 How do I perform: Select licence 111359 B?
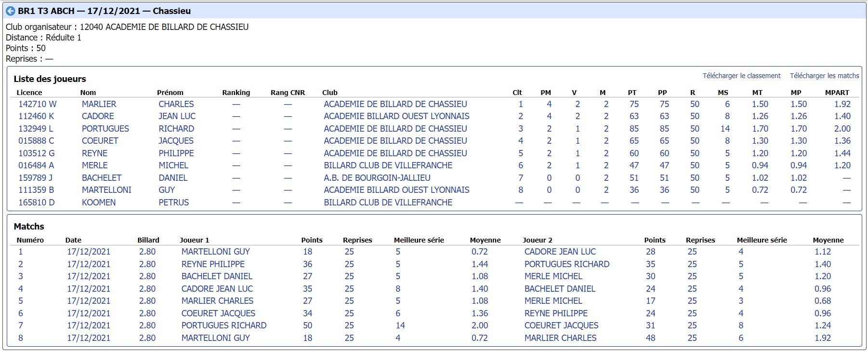click(36, 190)
